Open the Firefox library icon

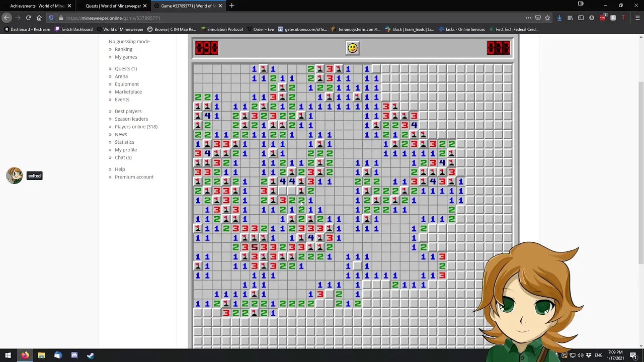(x=570, y=18)
